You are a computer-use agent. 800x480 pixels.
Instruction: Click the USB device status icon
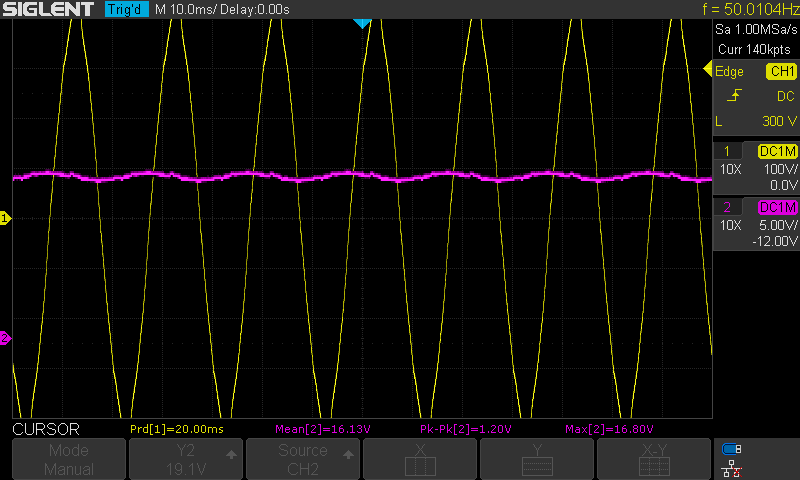click(732, 449)
